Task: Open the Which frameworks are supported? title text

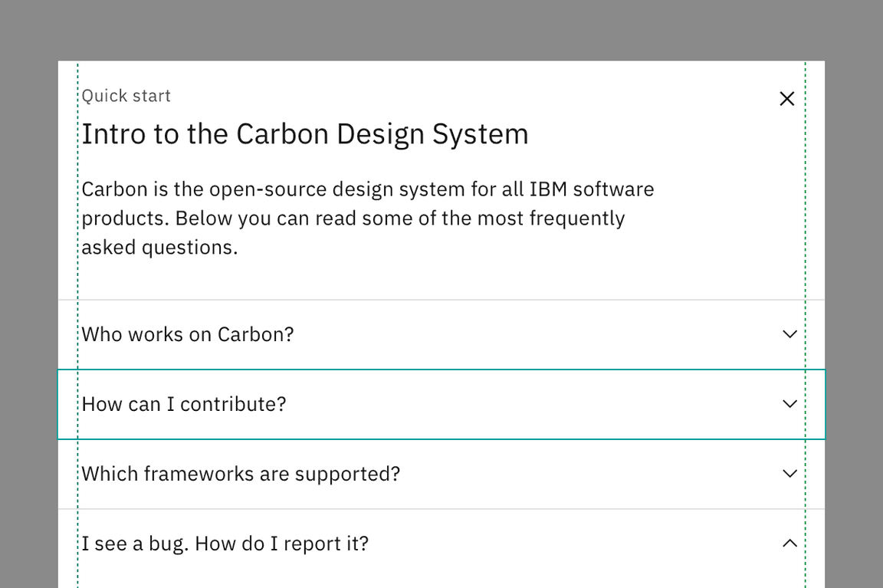Action: [x=241, y=475]
